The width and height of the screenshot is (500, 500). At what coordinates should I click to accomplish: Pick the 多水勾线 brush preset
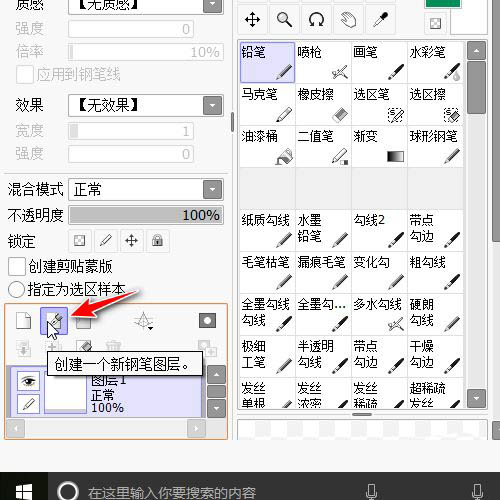(x=379, y=315)
